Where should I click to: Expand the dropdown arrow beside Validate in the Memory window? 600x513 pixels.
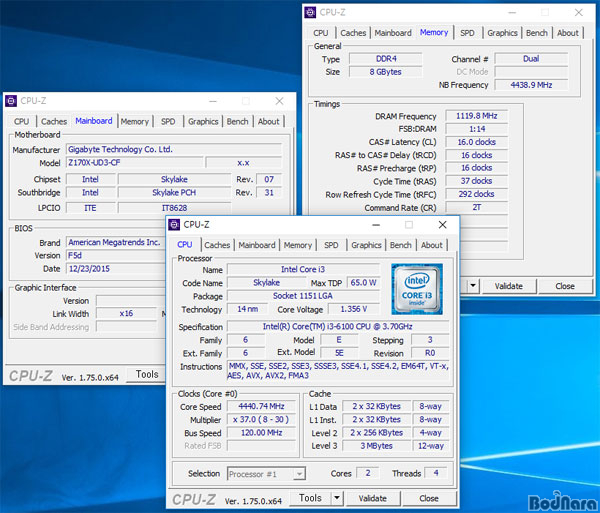pyautogui.click(x=473, y=286)
